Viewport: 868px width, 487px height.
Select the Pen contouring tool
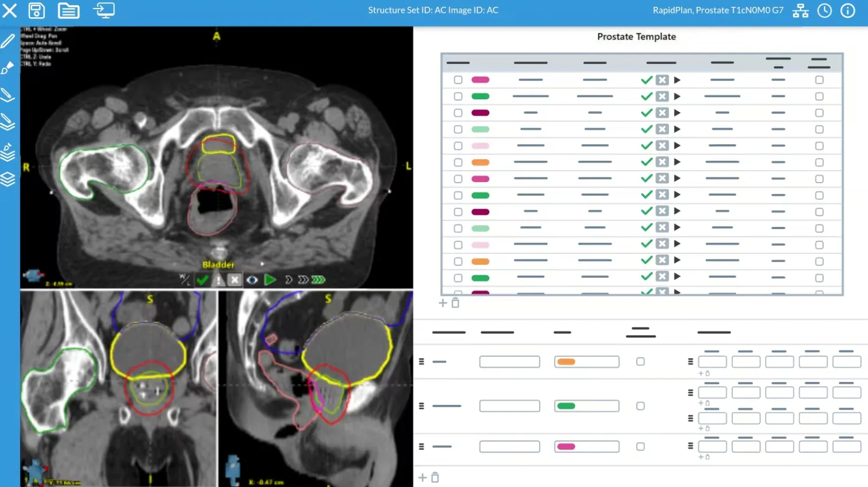pos(8,40)
